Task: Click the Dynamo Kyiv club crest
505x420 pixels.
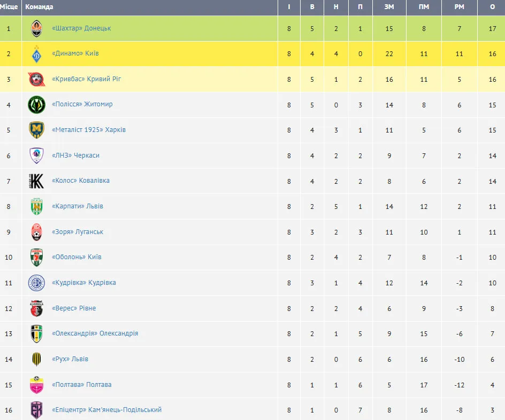Action: click(x=36, y=54)
